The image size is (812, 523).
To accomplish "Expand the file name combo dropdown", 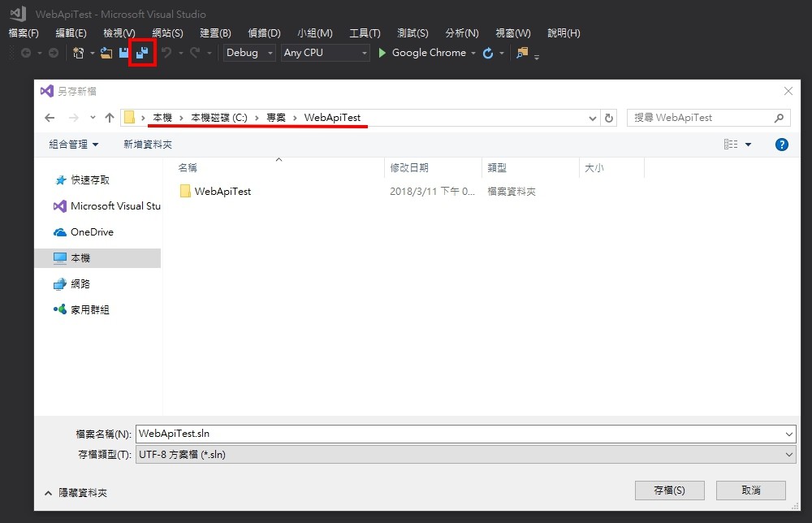I will (788, 434).
